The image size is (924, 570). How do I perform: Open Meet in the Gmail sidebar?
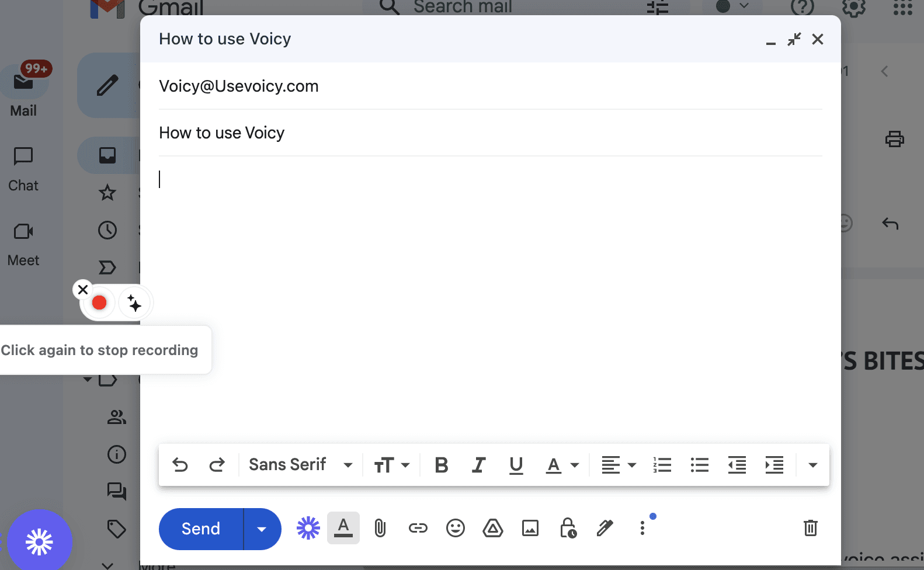(x=23, y=244)
